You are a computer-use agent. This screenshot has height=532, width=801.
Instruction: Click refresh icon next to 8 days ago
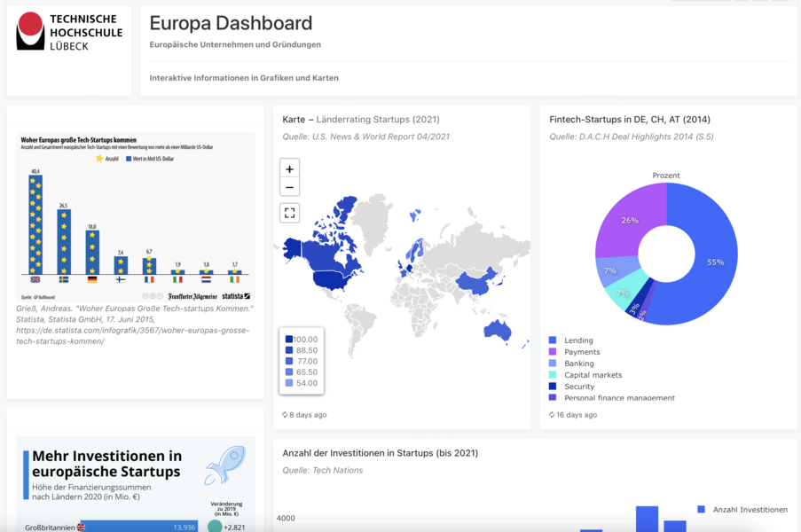click(x=285, y=415)
